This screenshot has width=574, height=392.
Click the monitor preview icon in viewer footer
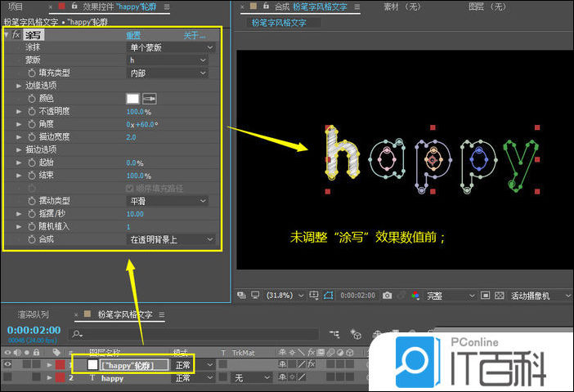[x=255, y=295]
